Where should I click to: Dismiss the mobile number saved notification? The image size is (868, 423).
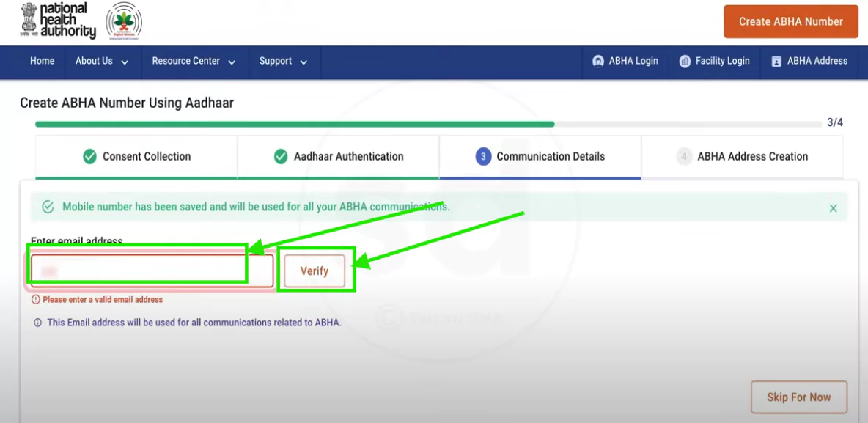[833, 207]
